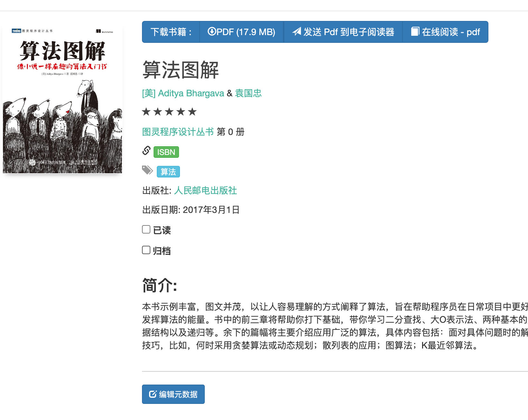Click the book icon on 在线阅读 button
528x420 pixels.
[415, 32]
